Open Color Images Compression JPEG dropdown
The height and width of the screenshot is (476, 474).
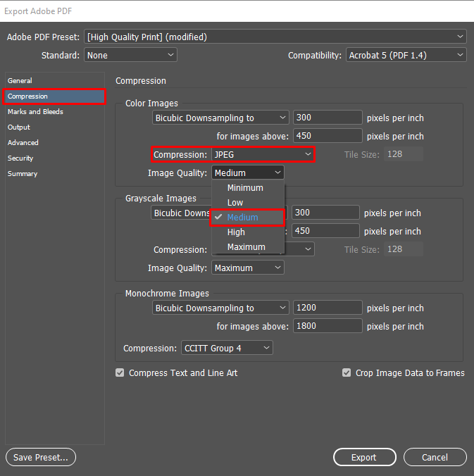coord(263,154)
